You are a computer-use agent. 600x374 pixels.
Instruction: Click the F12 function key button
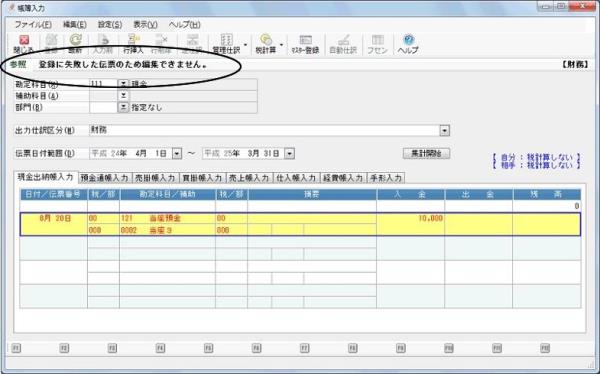tap(545, 348)
